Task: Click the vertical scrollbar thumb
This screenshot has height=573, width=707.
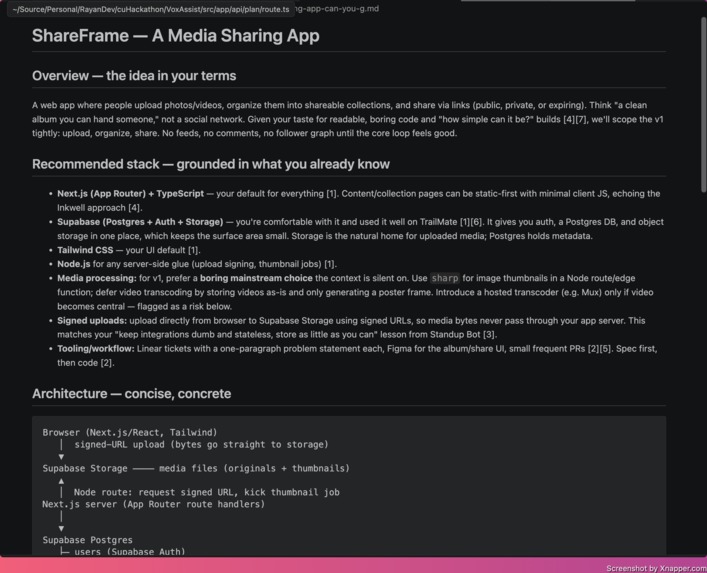Action: coord(703,105)
